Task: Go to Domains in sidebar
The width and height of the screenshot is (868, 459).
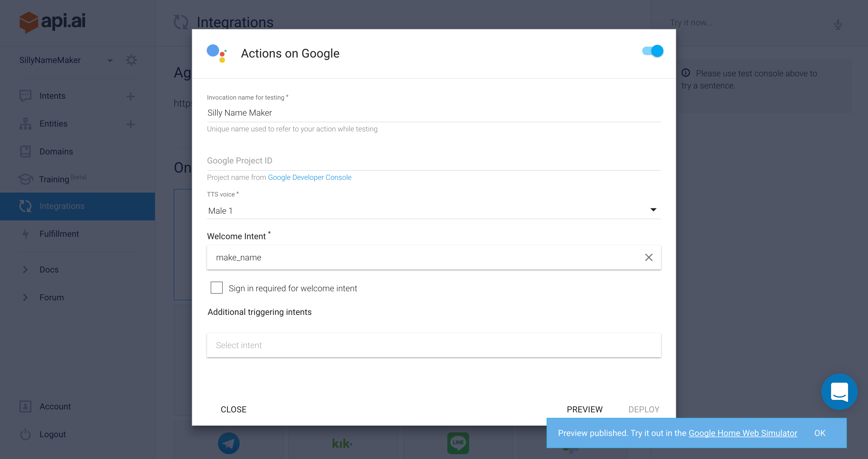Action: click(56, 152)
